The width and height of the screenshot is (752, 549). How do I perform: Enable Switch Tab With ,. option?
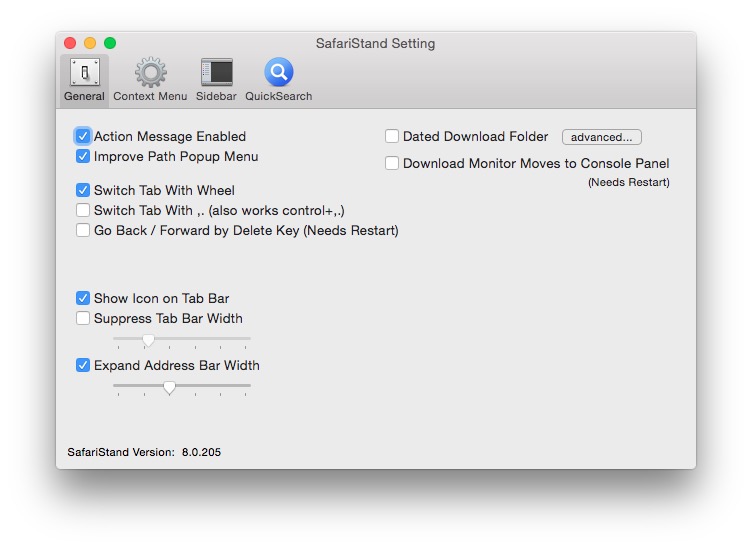(x=83, y=210)
